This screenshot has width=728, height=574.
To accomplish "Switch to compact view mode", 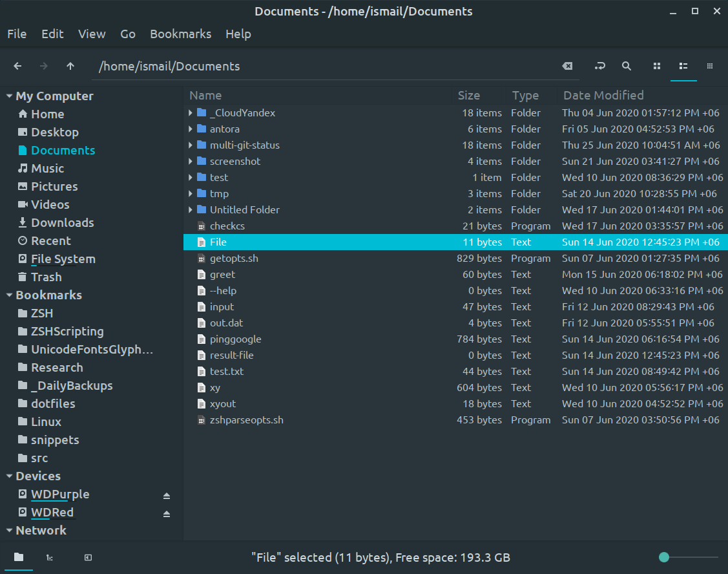I will [x=709, y=66].
